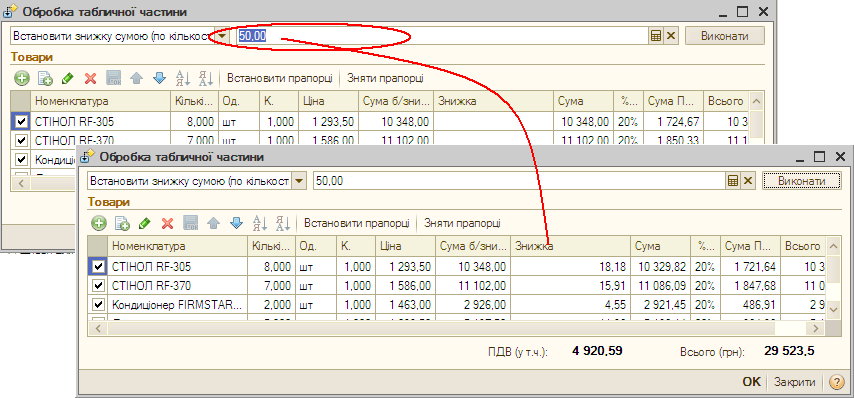Click Встановити прапорці in front window
This screenshot has height=398, width=854.
[356, 223]
